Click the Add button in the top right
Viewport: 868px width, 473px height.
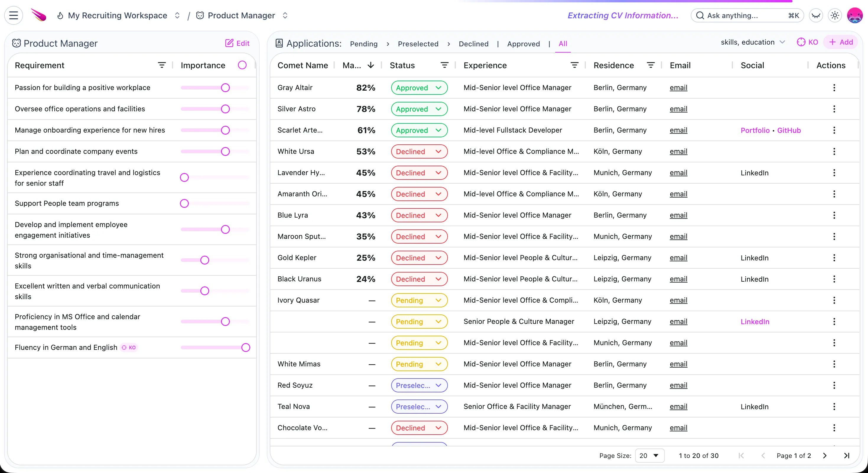point(841,42)
